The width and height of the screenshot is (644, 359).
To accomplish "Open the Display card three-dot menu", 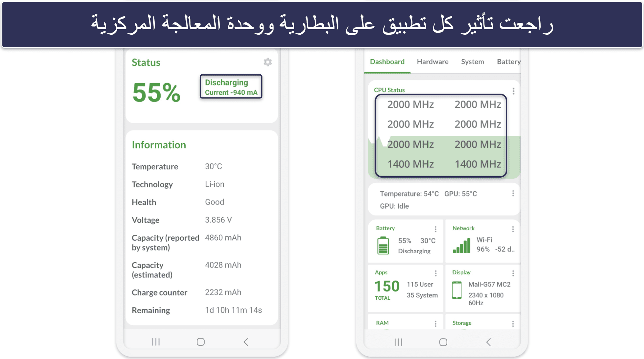I will pyautogui.click(x=513, y=273).
